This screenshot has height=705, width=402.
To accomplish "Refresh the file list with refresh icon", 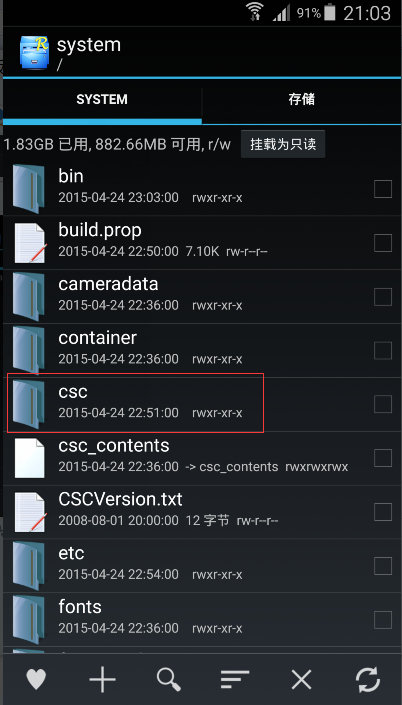I will (368, 679).
